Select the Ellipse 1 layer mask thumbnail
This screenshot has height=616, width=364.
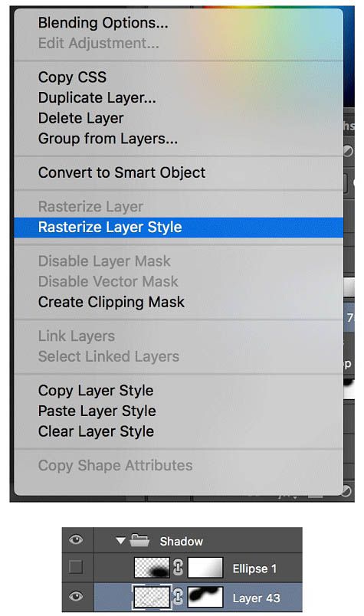tap(205, 568)
